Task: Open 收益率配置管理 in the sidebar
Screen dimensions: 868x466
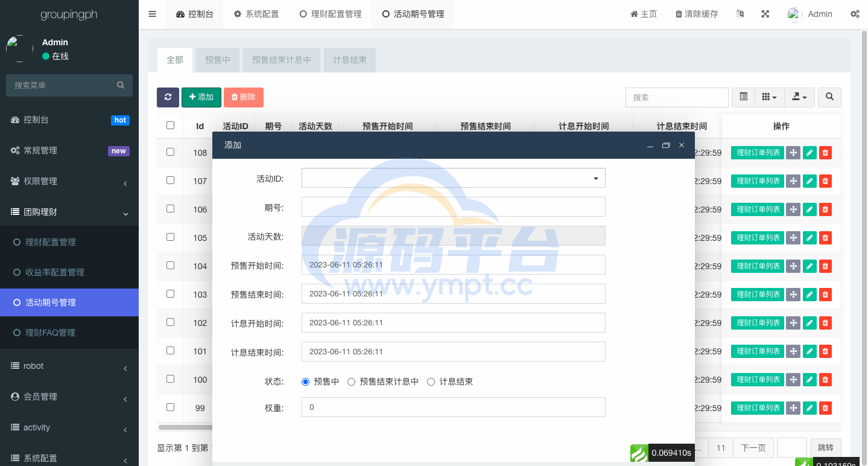Action: [69, 272]
